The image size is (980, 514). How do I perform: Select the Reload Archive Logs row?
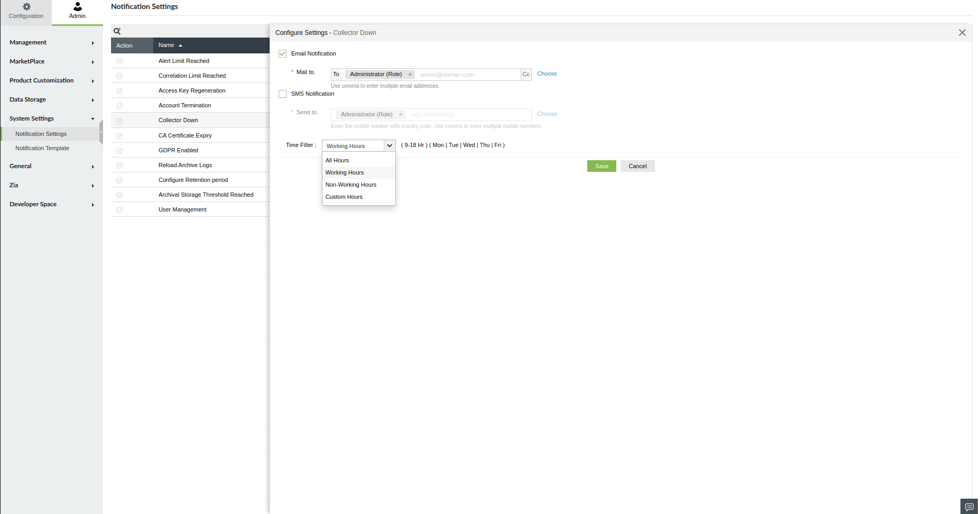190,165
